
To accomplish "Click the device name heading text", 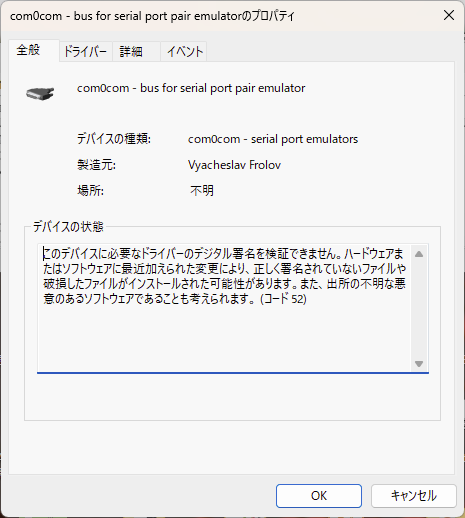I will (x=191, y=88).
